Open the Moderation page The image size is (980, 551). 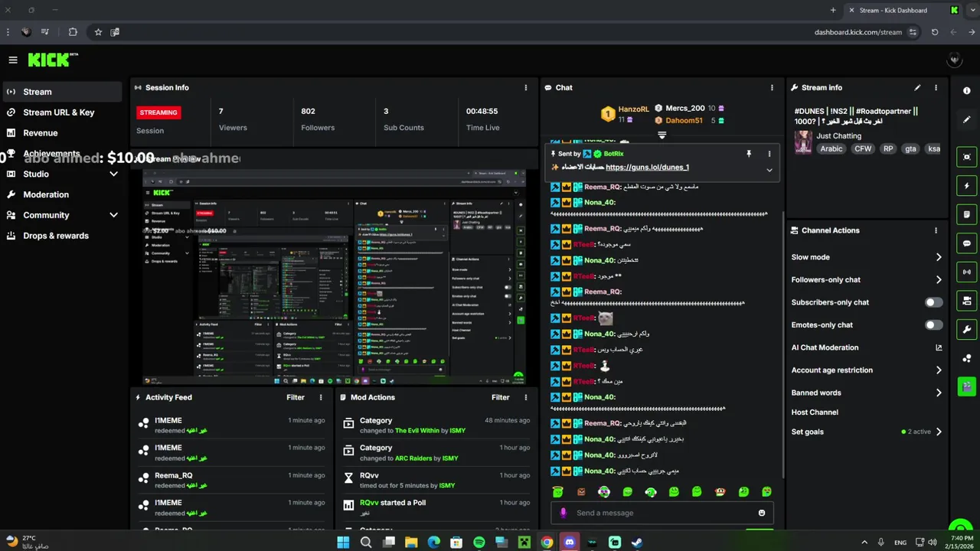click(x=61, y=195)
